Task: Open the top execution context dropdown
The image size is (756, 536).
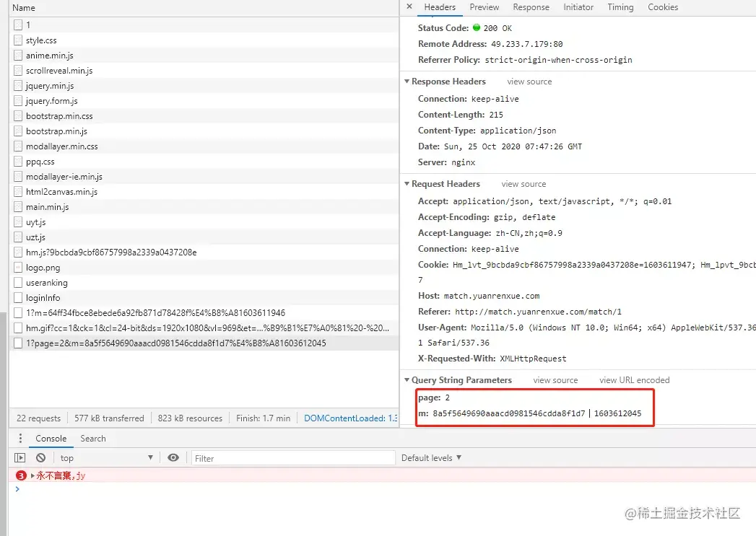Action: click(106, 458)
